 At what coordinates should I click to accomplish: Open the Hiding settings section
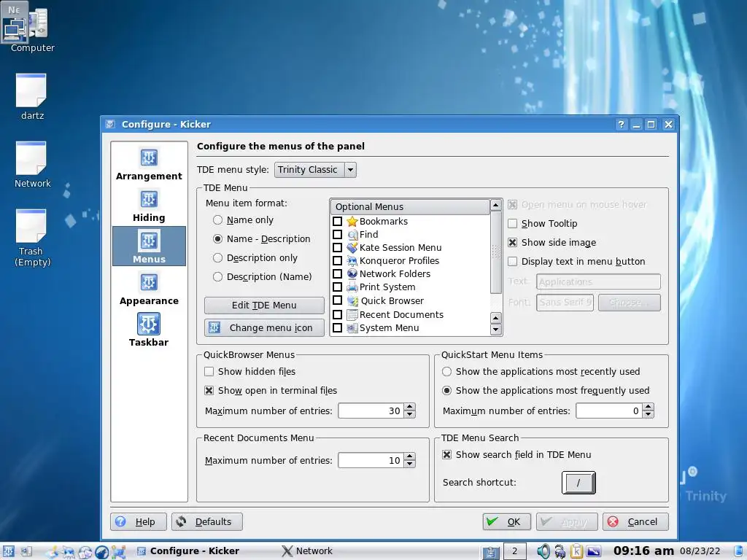[x=149, y=205]
